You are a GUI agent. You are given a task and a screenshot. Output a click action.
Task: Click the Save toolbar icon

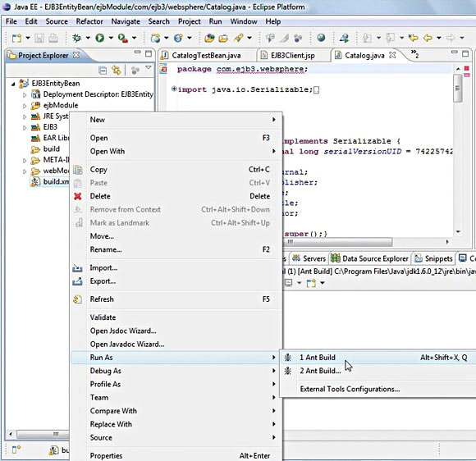pyautogui.click(x=39, y=39)
